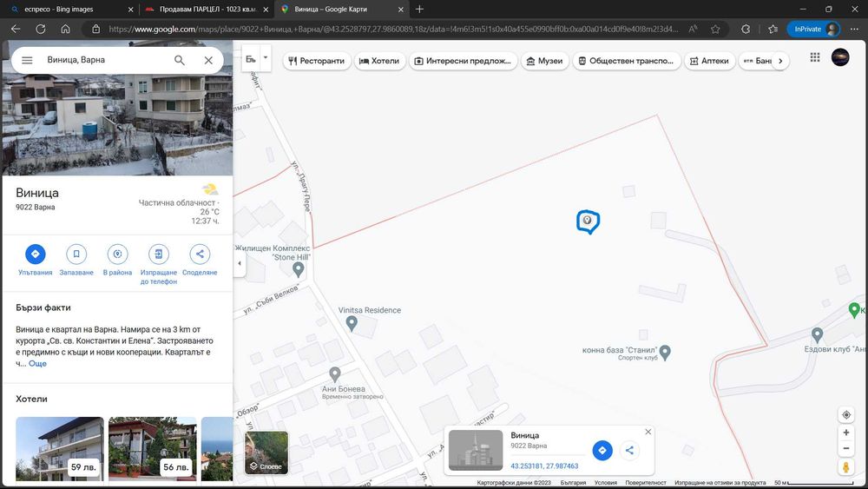868x489 pixels.
Task: Select the Обществен транспорт chip
Action: click(x=626, y=61)
